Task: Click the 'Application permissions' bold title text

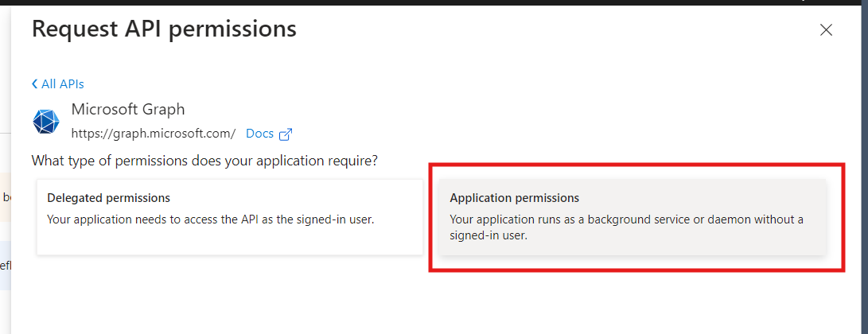Action: coord(514,198)
